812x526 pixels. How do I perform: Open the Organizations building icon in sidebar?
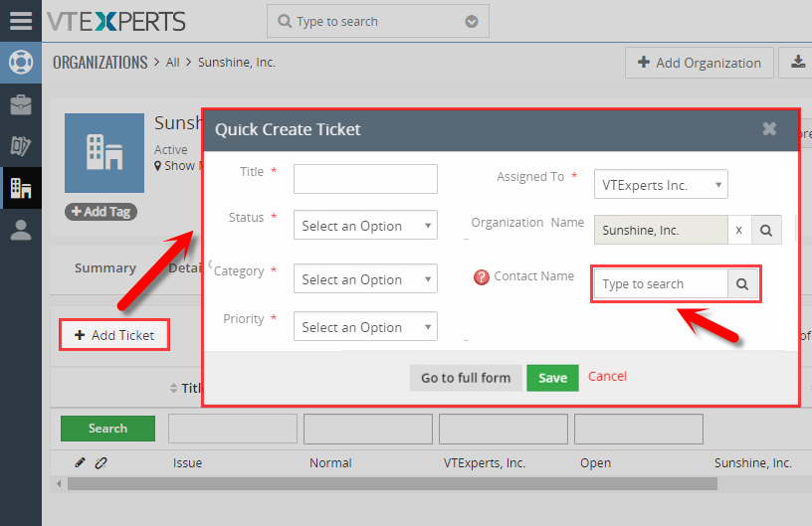click(21, 187)
